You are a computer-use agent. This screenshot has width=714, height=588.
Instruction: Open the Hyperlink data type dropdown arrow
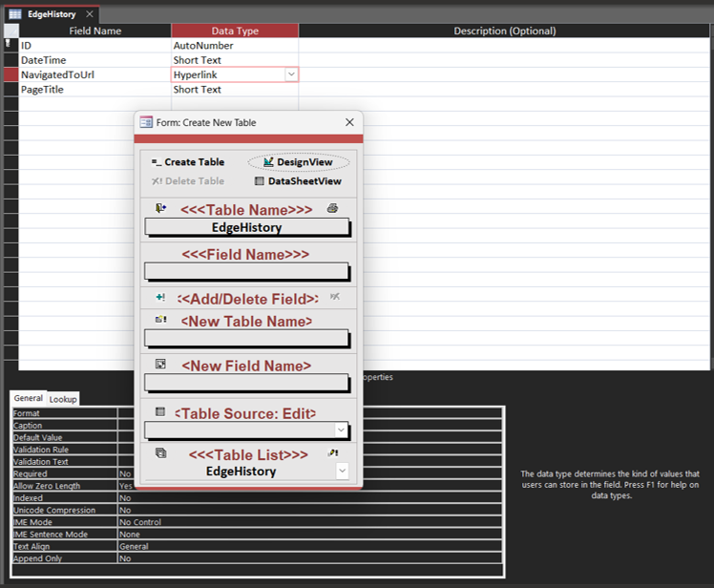tap(291, 74)
